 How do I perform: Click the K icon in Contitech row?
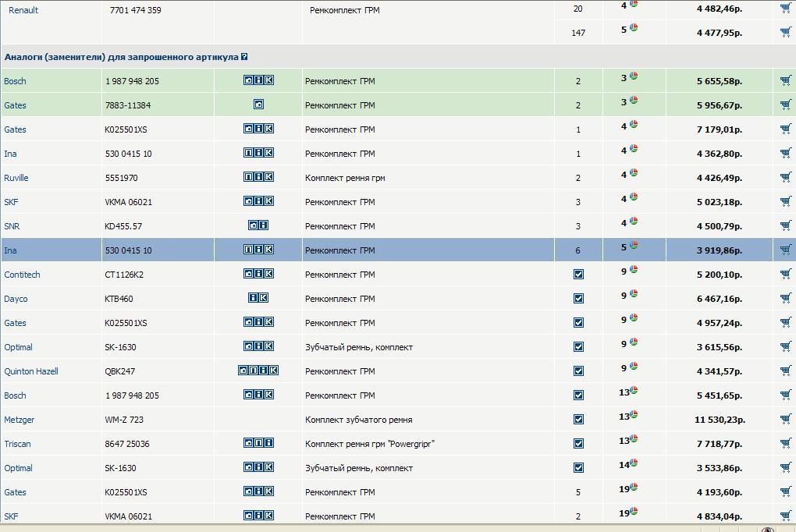click(268, 274)
